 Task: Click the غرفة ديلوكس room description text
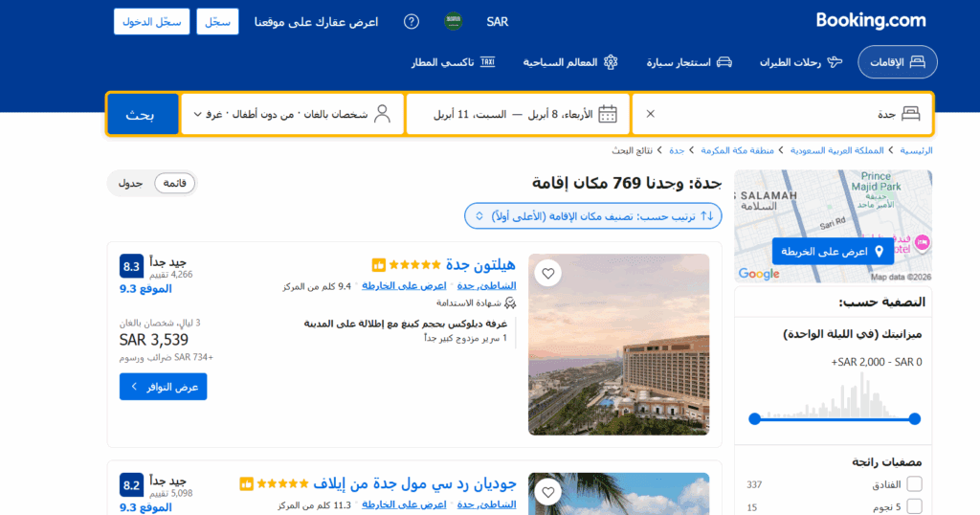tap(406, 324)
